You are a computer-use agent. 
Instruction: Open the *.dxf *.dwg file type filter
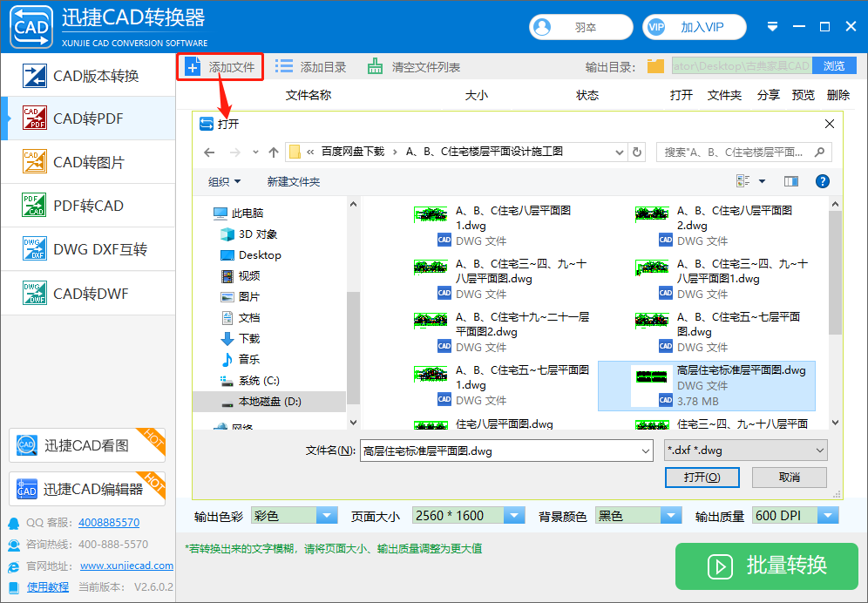pos(746,451)
